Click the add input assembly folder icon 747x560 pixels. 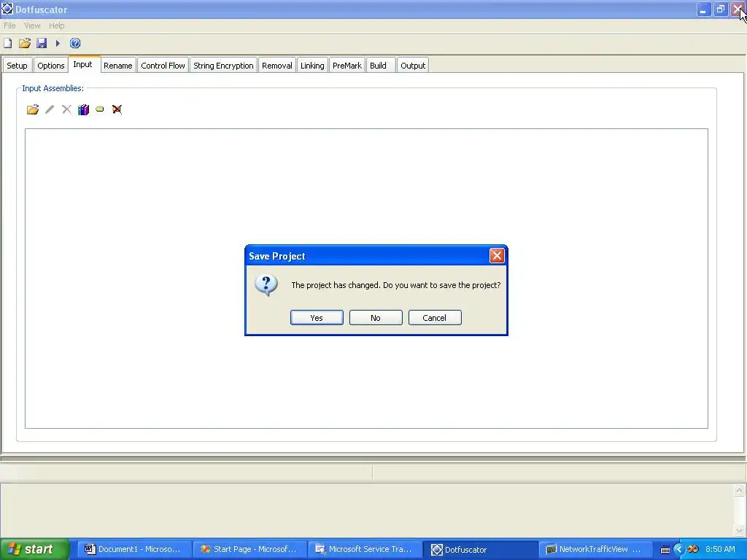point(32,109)
